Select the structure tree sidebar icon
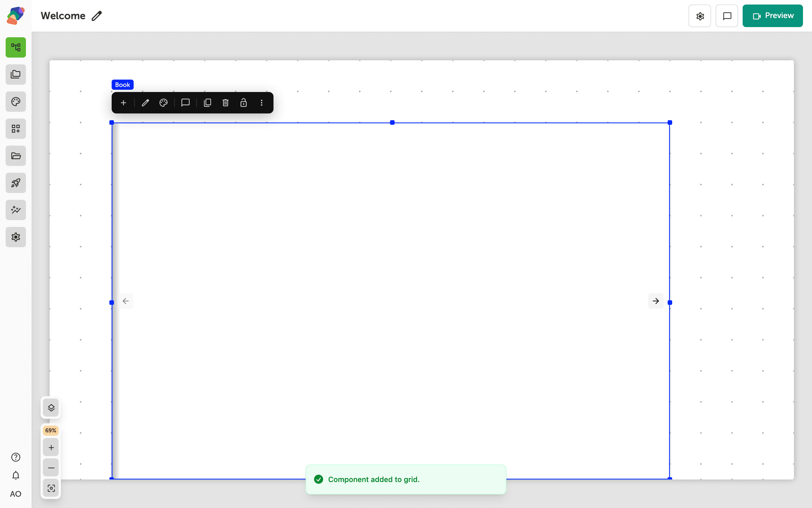812x508 pixels. pos(16,47)
